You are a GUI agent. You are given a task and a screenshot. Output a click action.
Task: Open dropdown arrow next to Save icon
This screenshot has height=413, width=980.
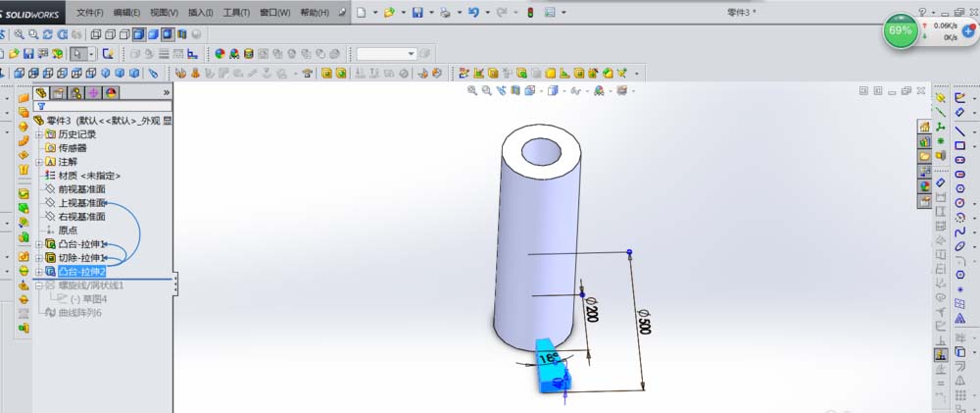430,13
